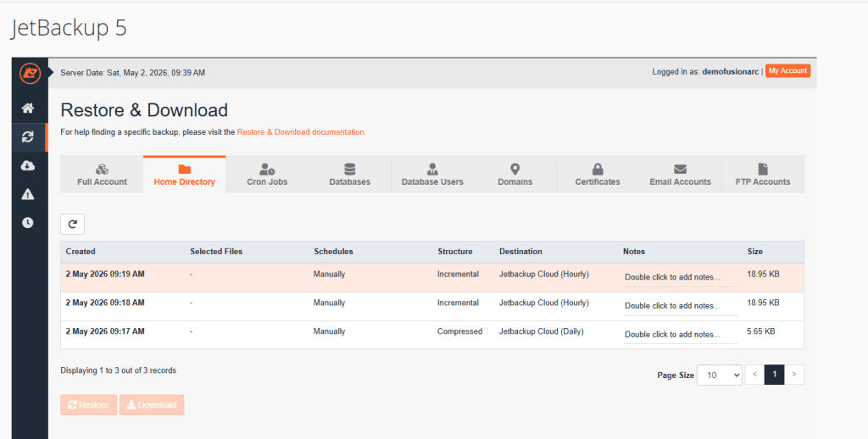868x439 pixels.
Task: Open the Database Users tab
Action: [x=432, y=175]
